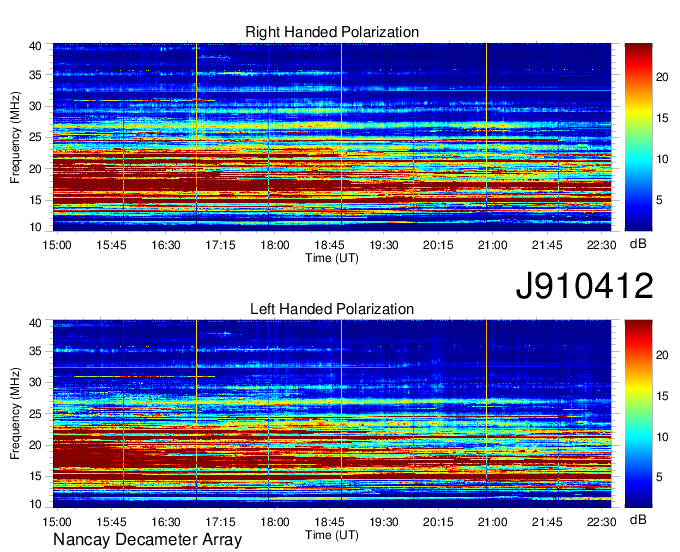Click the 19:30 time tick under Right Handed plot

coord(384,245)
